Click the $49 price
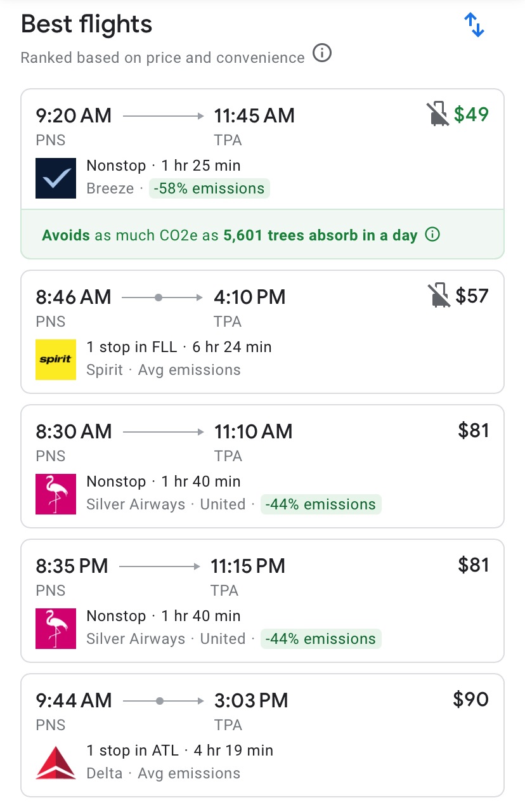The height and width of the screenshot is (812, 525). tap(472, 115)
